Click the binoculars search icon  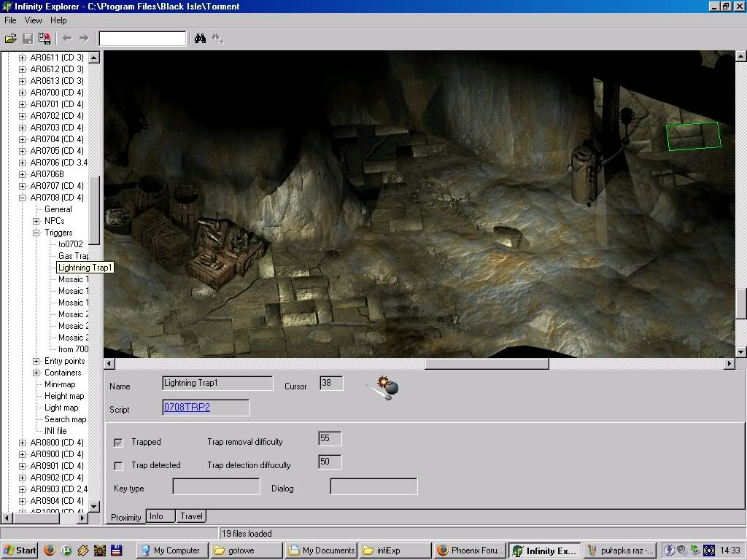pos(200,39)
